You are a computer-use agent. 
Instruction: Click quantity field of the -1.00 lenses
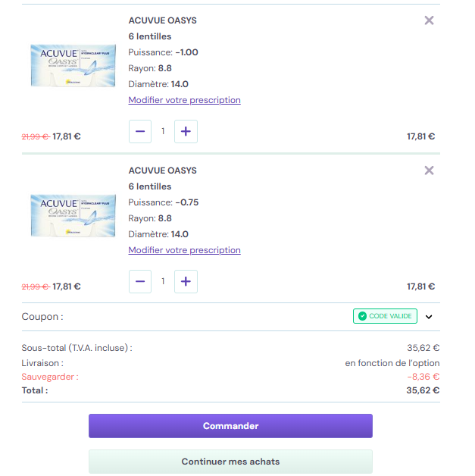click(x=163, y=131)
